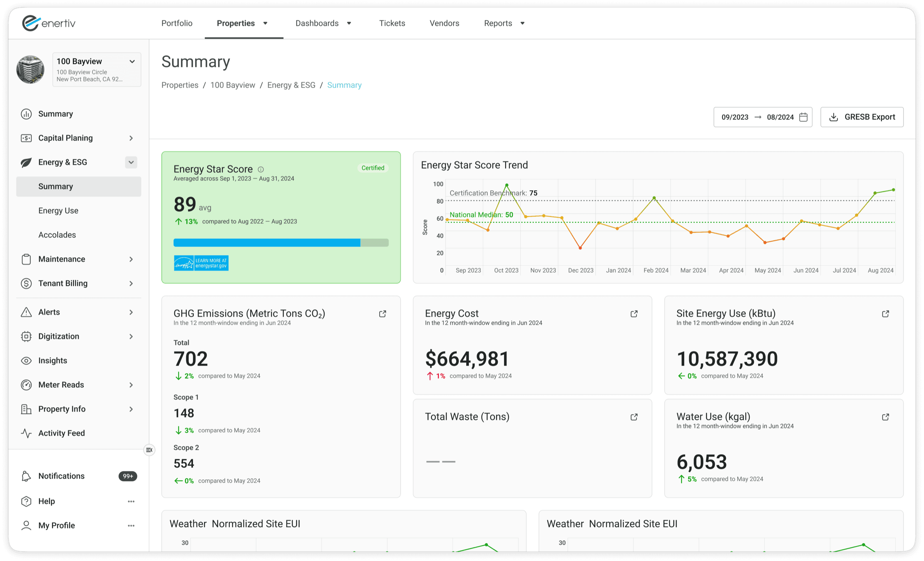Open the Dashboards menu
Viewport: 924px width, 561px height.
323,23
